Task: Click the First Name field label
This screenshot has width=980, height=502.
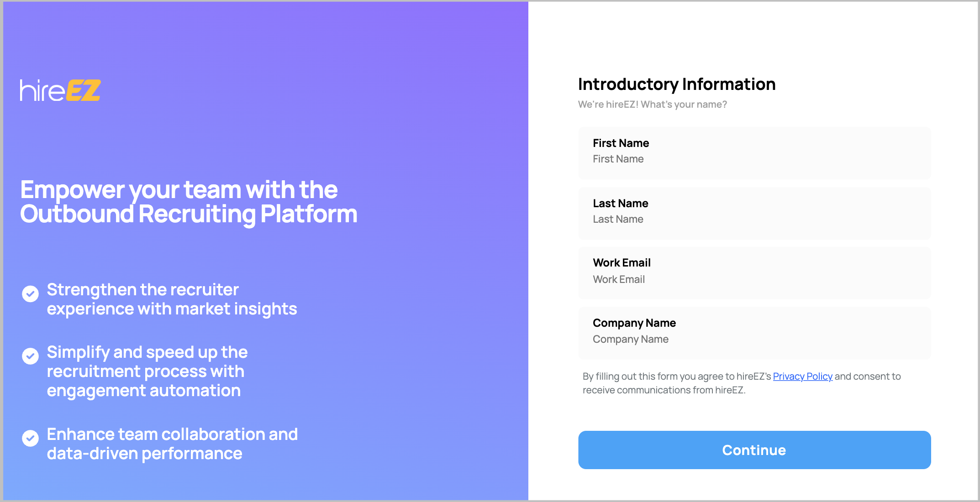Action: tap(621, 143)
